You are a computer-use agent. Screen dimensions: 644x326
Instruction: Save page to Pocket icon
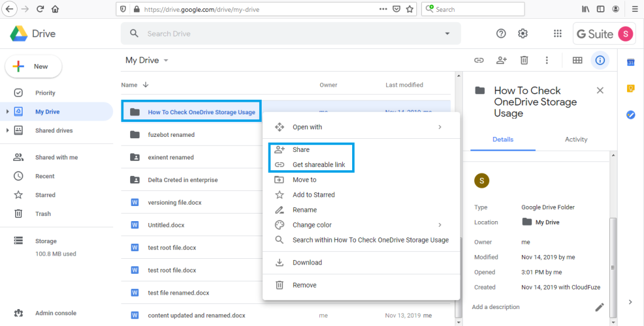pyautogui.click(x=396, y=9)
